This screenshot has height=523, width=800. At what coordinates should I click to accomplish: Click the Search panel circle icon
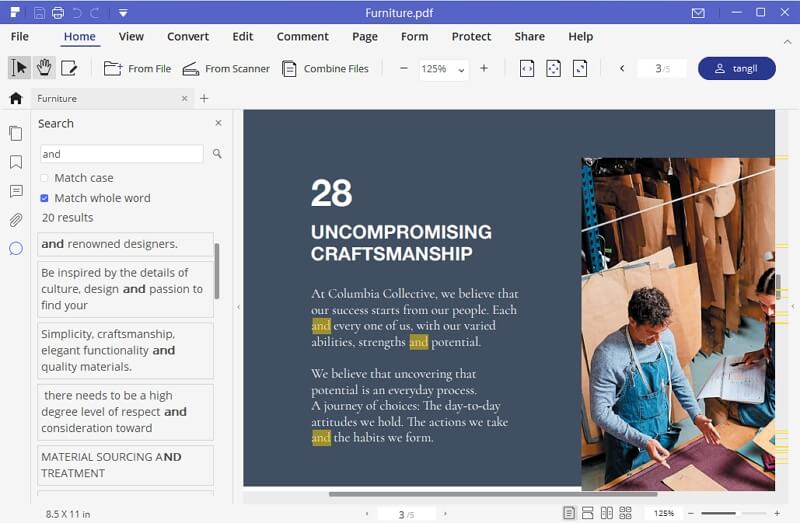pos(16,248)
